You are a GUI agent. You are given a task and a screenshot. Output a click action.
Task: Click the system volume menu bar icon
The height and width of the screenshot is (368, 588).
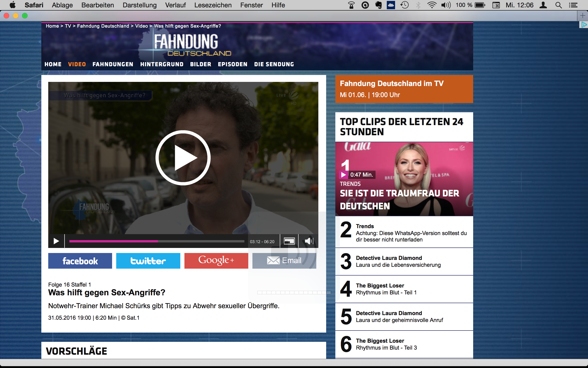pos(446,5)
